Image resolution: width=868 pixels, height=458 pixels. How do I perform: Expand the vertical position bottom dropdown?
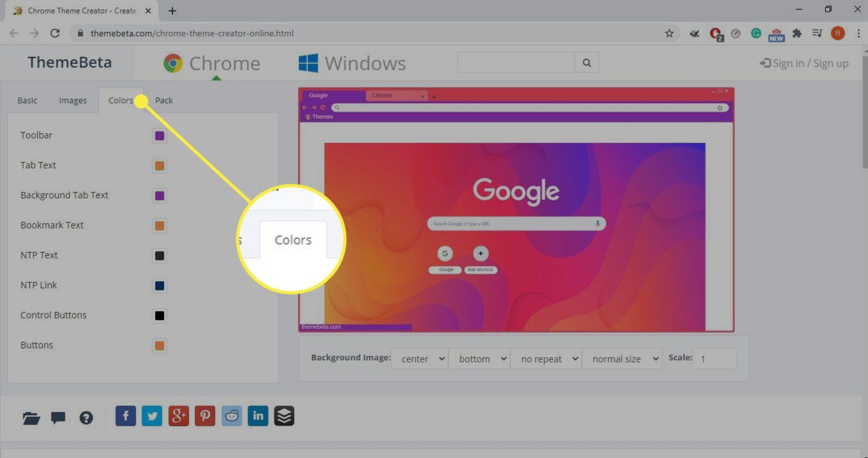(481, 358)
